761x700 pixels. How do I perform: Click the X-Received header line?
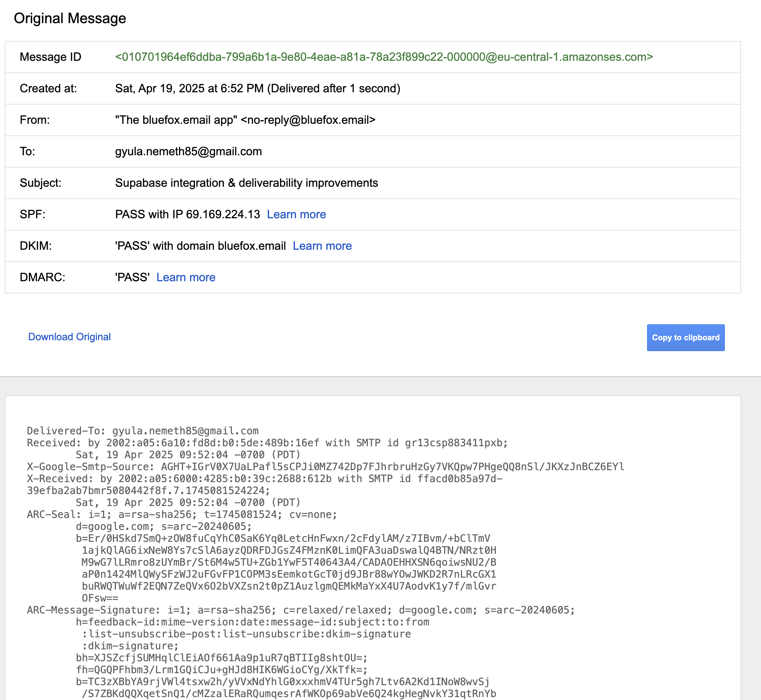point(264,479)
